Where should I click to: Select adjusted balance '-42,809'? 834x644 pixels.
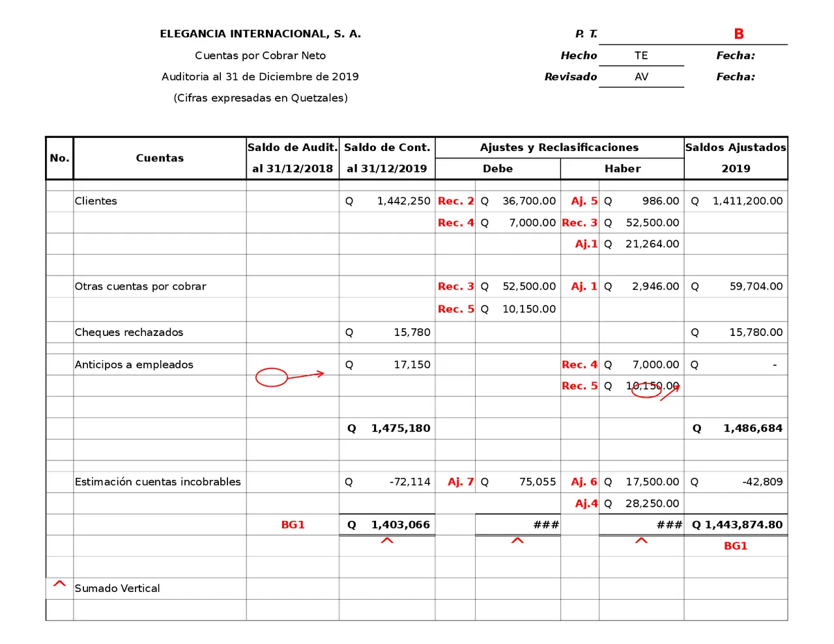[x=762, y=482]
